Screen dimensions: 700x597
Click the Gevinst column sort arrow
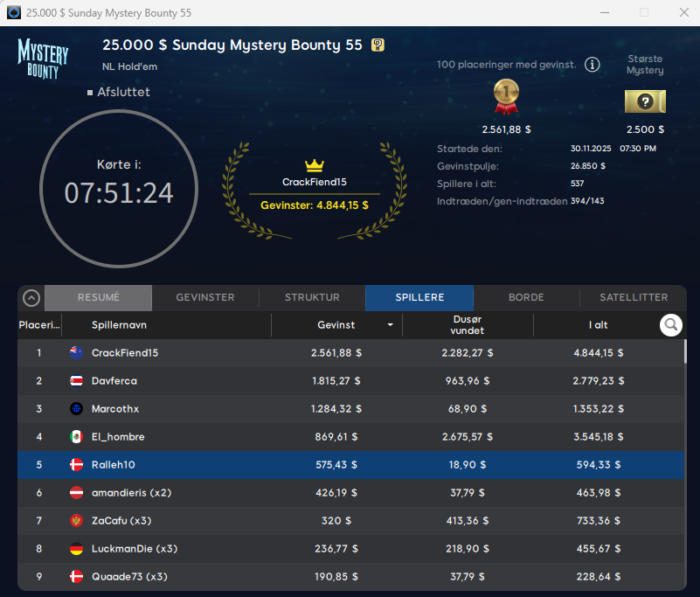(x=390, y=325)
